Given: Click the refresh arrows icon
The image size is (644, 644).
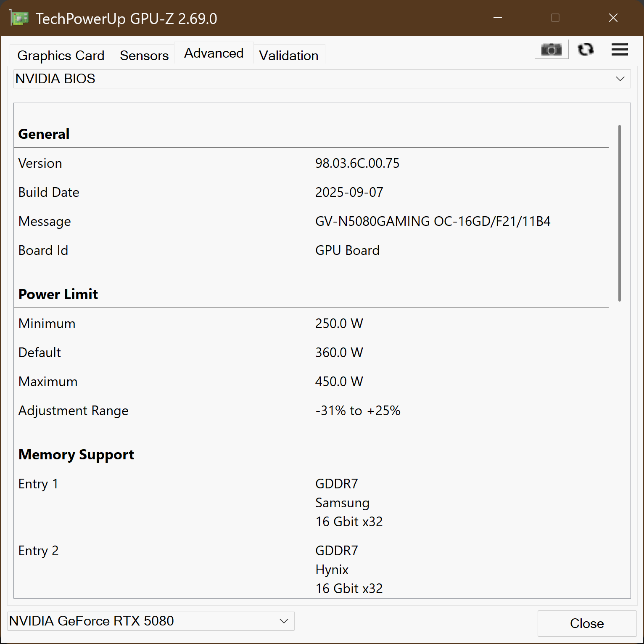Looking at the screenshot, I should pyautogui.click(x=586, y=49).
